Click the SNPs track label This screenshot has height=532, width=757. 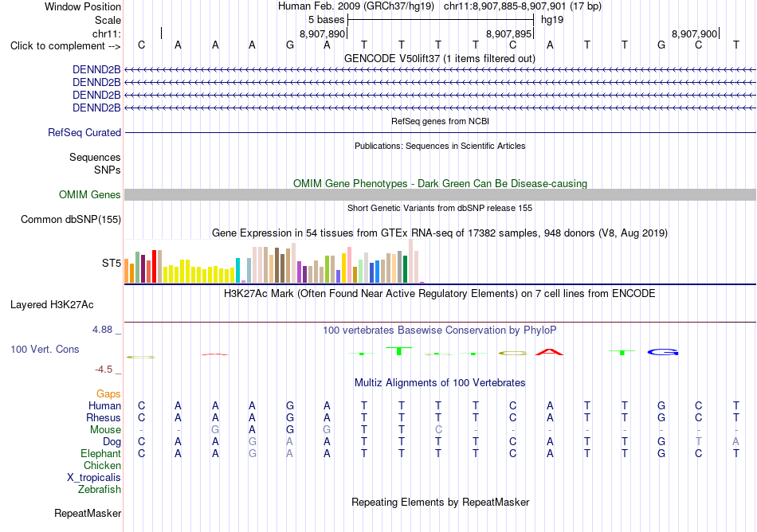[x=108, y=170]
